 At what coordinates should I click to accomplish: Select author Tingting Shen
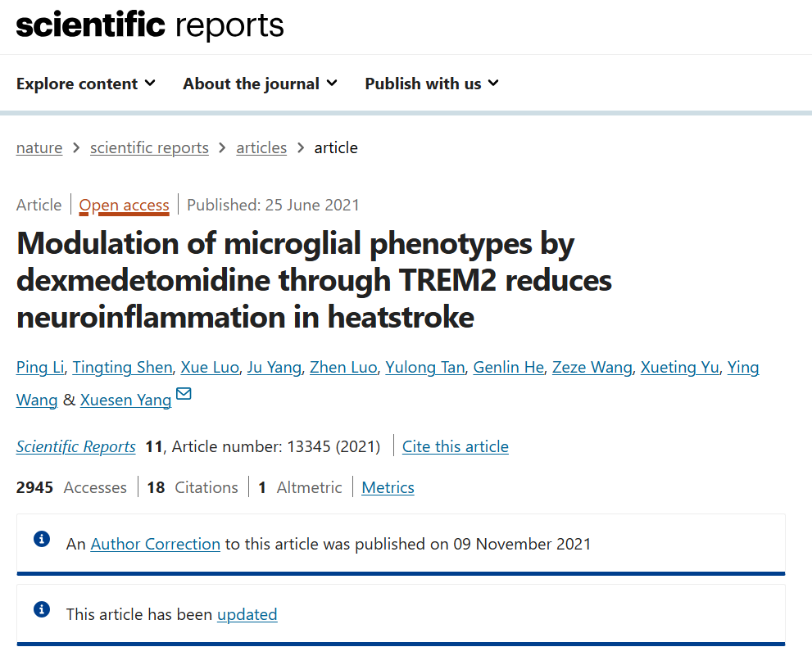point(122,367)
